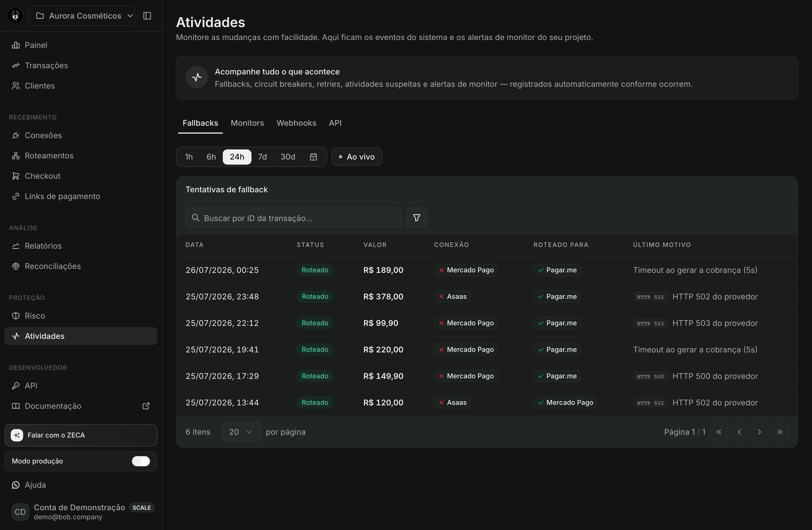The height and width of the screenshot is (530, 812).
Task: Select the 30d time range
Action: 288,157
